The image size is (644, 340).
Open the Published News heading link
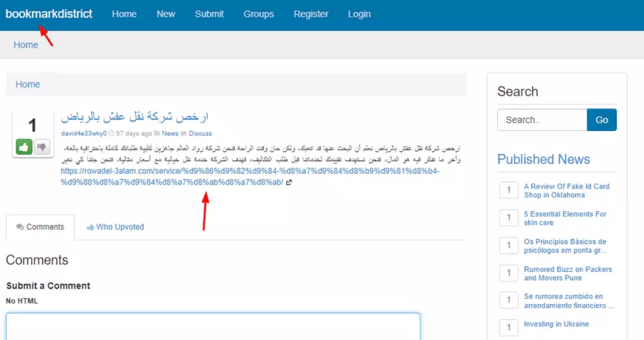pyautogui.click(x=544, y=159)
